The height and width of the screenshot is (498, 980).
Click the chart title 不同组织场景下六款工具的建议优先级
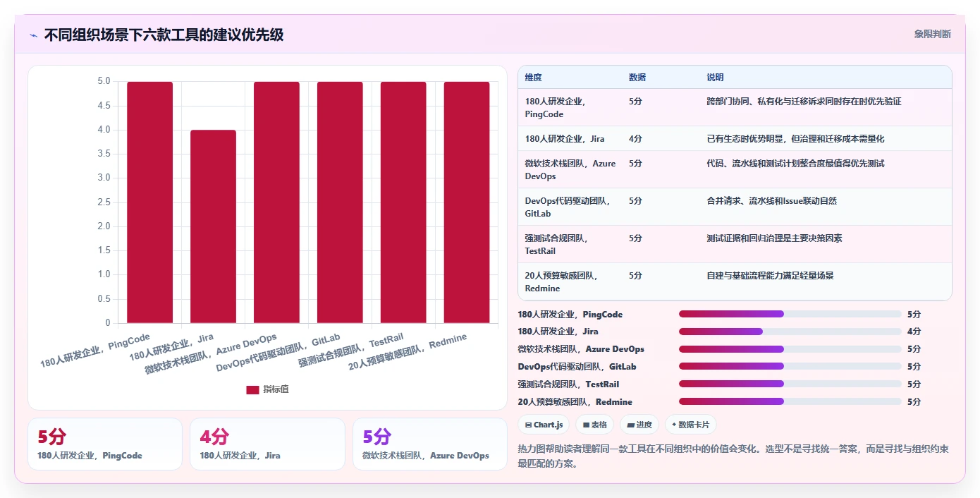tap(164, 35)
